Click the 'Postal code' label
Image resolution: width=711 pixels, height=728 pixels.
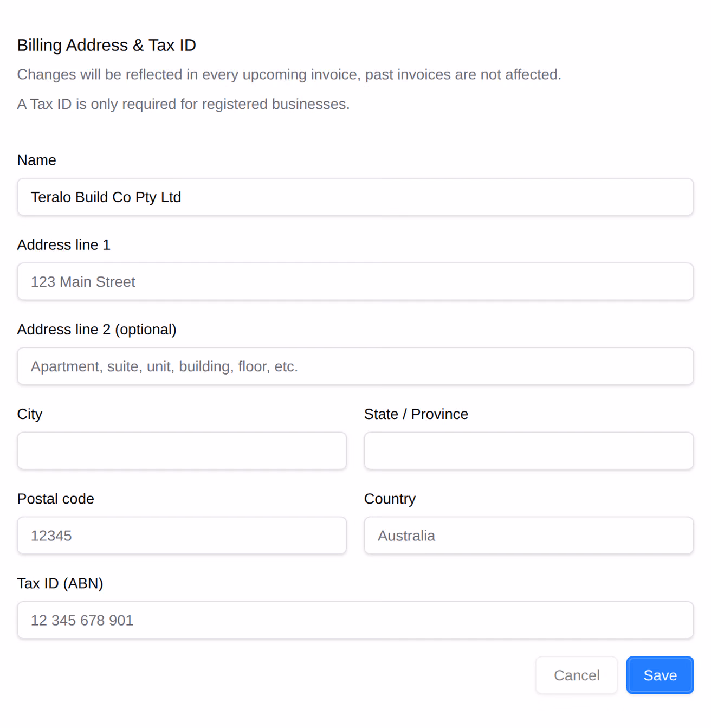pyautogui.click(x=56, y=499)
